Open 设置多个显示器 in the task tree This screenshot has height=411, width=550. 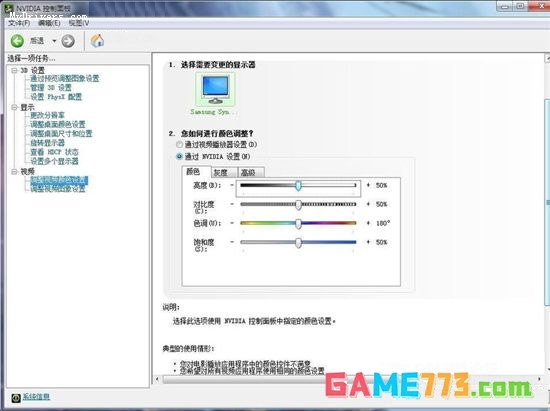click(x=54, y=161)
